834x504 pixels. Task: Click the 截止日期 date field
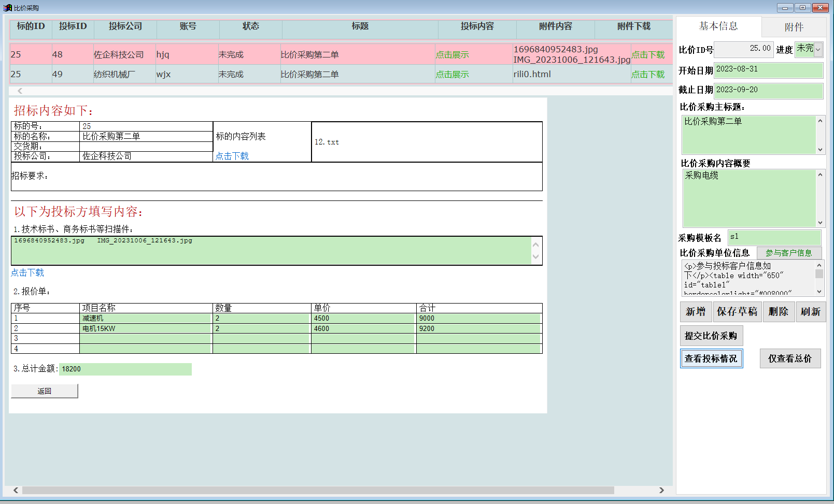(x=768, y=90)
